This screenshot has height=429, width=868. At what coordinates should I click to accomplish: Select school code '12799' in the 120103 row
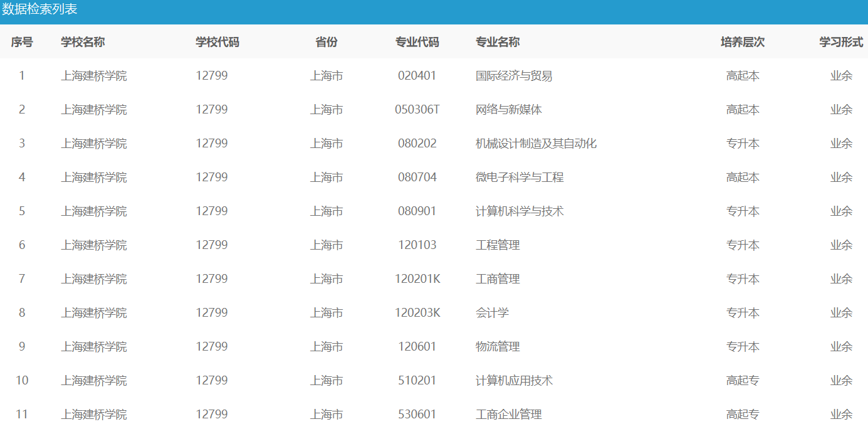[212, 245]
